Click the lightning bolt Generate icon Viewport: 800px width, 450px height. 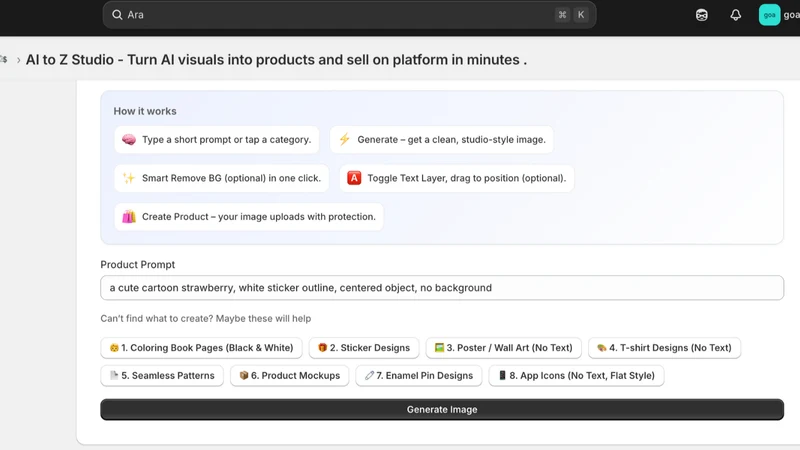click(x=344, y=139)
